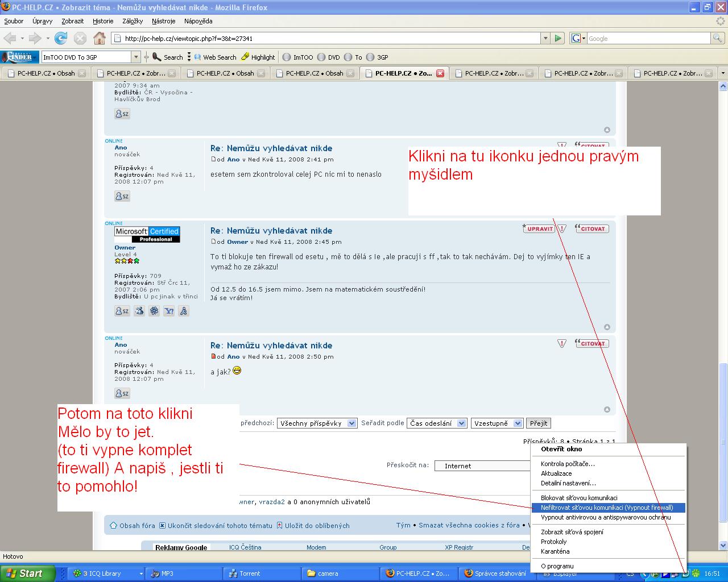Click Owner's ICQ flower contact icon

point(154,311)
